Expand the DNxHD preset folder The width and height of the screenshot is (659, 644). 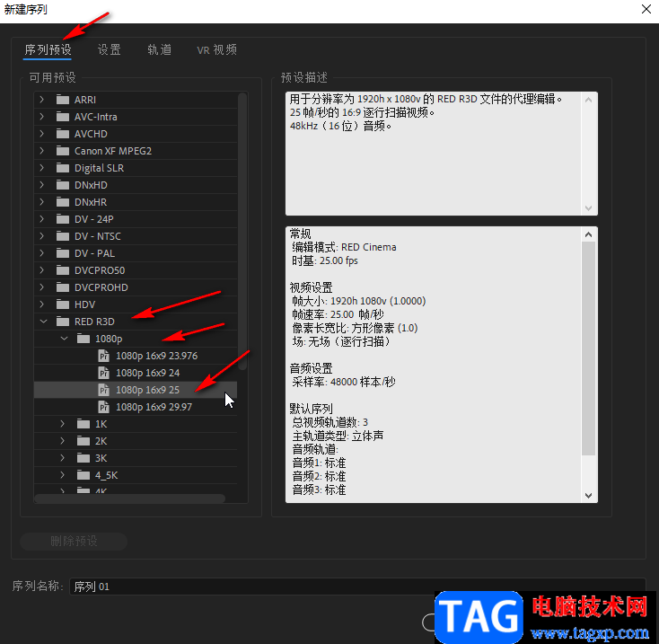(x=41, y=185)
